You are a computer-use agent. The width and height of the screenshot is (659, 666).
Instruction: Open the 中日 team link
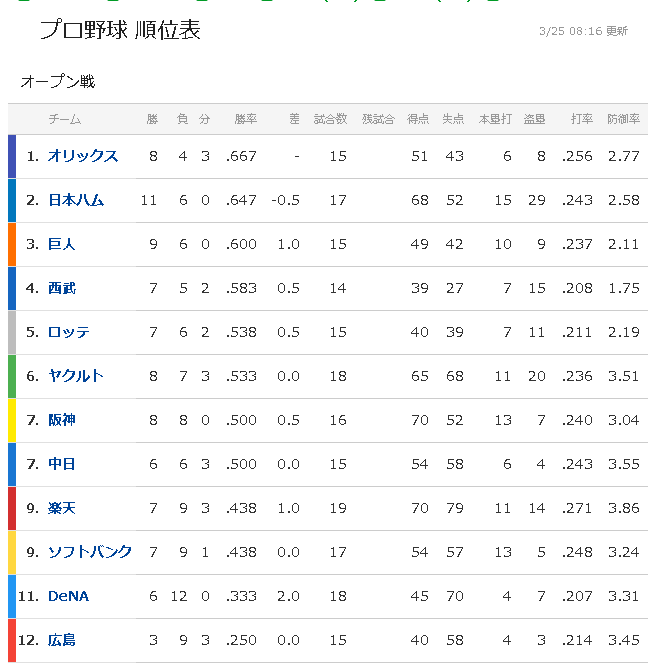[x=62, y=464]
